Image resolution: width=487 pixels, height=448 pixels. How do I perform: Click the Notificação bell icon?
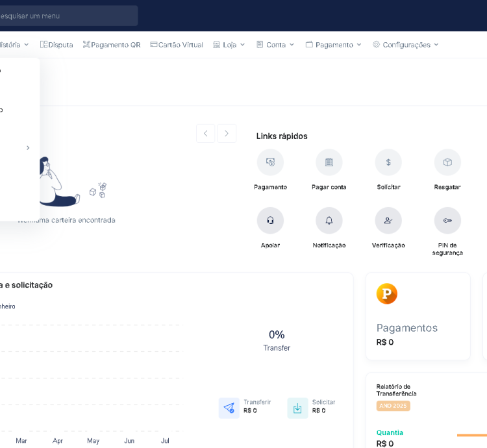pyautogui.click(x=329, y=221)
